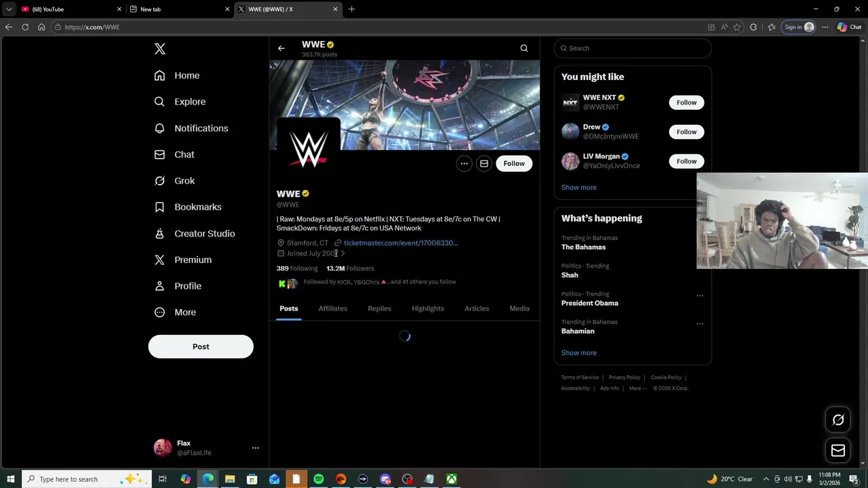Open the Xbox app from the taskbar

[x=451, y=479]
